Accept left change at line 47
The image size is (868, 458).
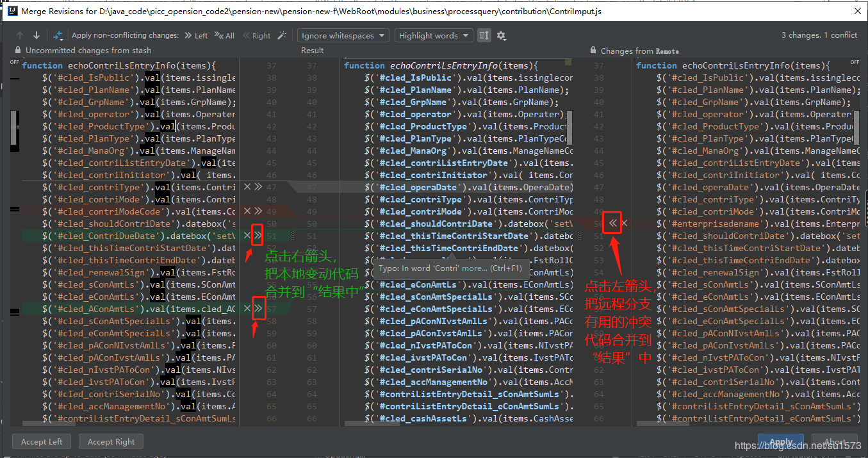pos(258,187)
